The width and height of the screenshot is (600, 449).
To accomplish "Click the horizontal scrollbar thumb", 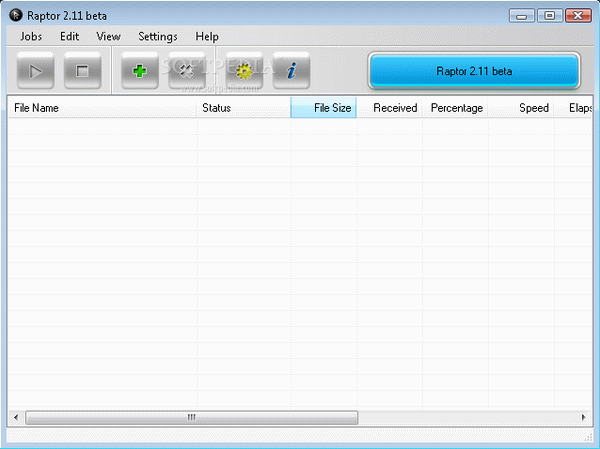I will [191, 417].
